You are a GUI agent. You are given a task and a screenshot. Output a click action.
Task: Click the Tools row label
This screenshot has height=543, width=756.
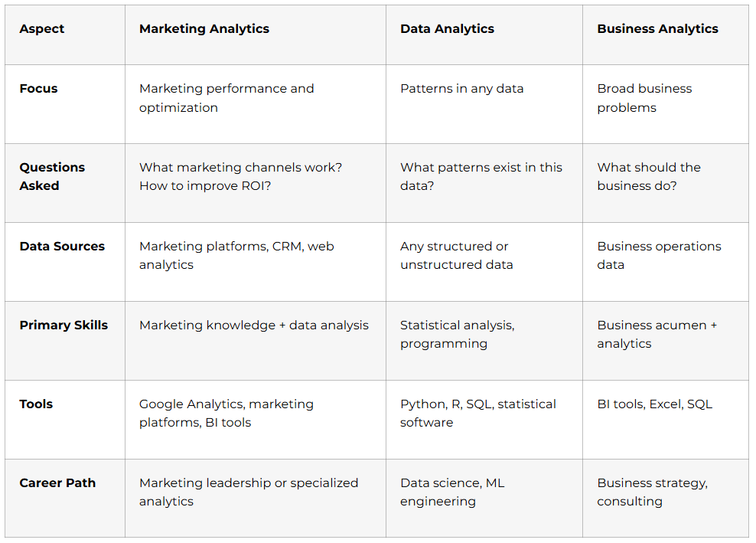coord(36,404)
